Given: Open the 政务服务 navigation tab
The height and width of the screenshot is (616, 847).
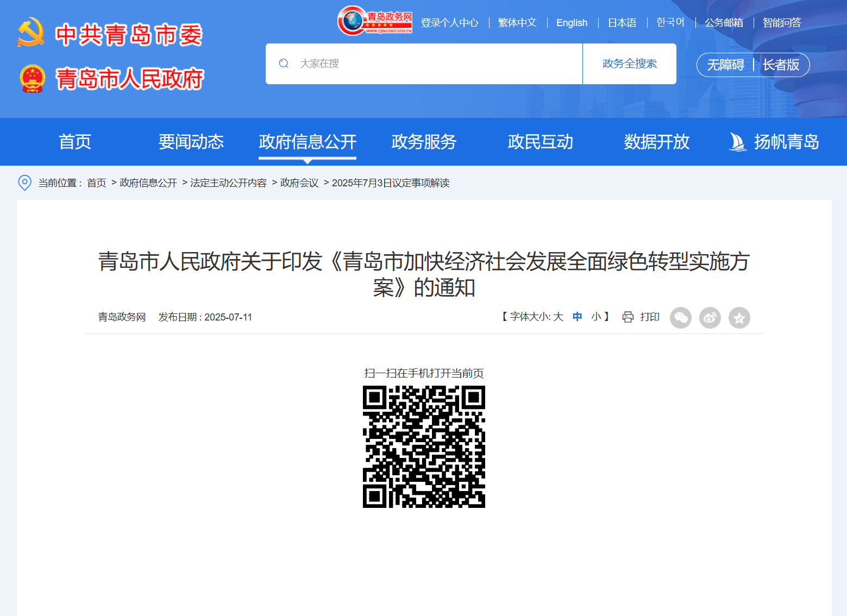Looking at the screenshot, I should (x=424, y=142).
